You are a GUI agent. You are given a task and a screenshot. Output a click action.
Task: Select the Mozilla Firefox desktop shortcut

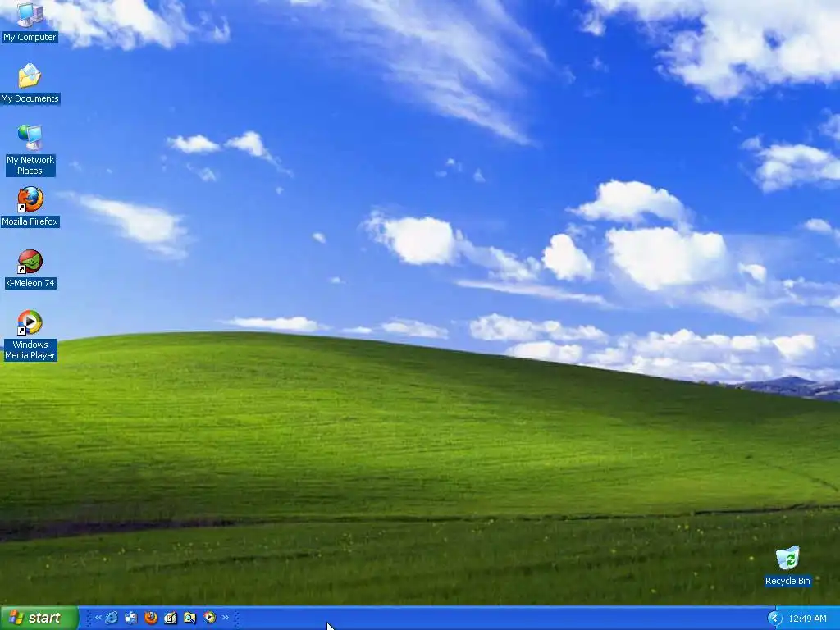tap(30, 206)
